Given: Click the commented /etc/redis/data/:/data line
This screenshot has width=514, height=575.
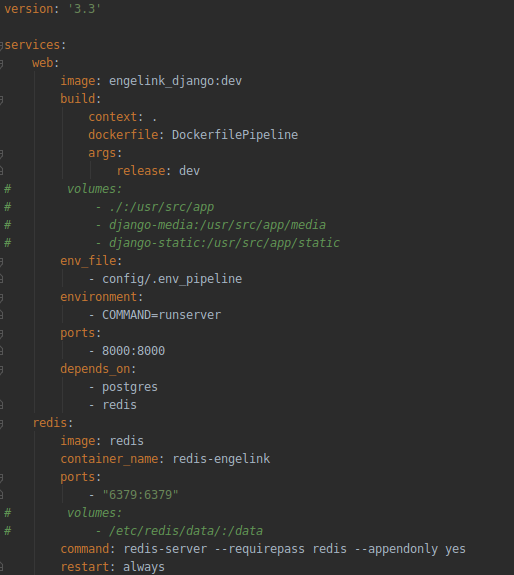Looking at the screenshot, I should 179,531.
